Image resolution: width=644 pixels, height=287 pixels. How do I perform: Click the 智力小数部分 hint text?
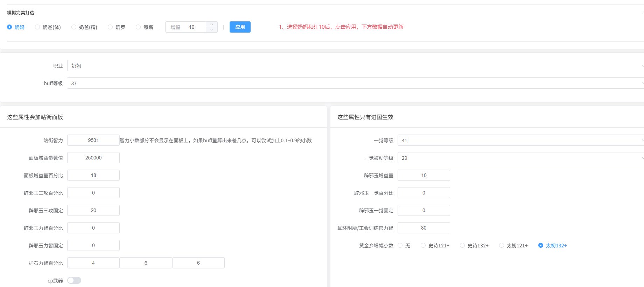[216, 140]
